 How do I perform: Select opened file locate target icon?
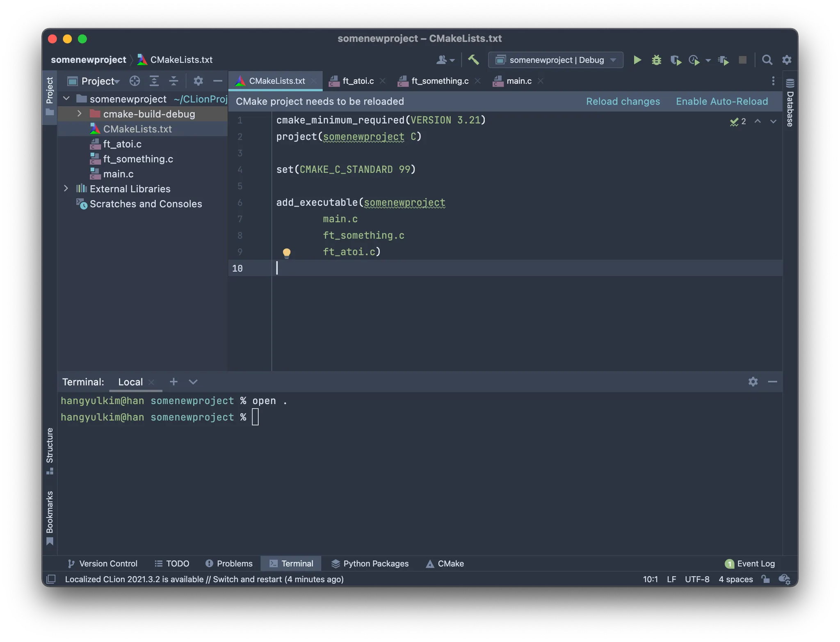point(135,81)
